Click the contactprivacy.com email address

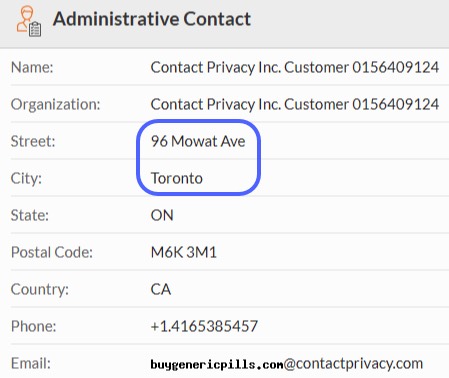(x=287, y=364)
